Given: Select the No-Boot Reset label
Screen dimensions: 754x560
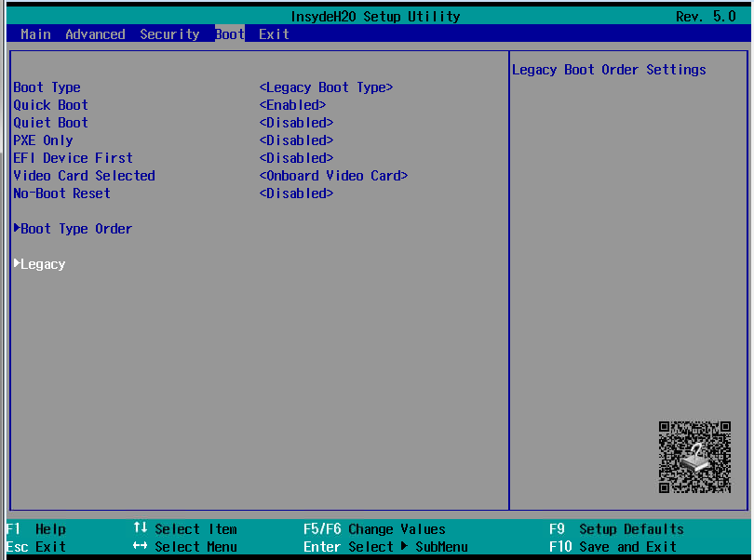Looking at the screenshot, I should [x=61, y=193].
